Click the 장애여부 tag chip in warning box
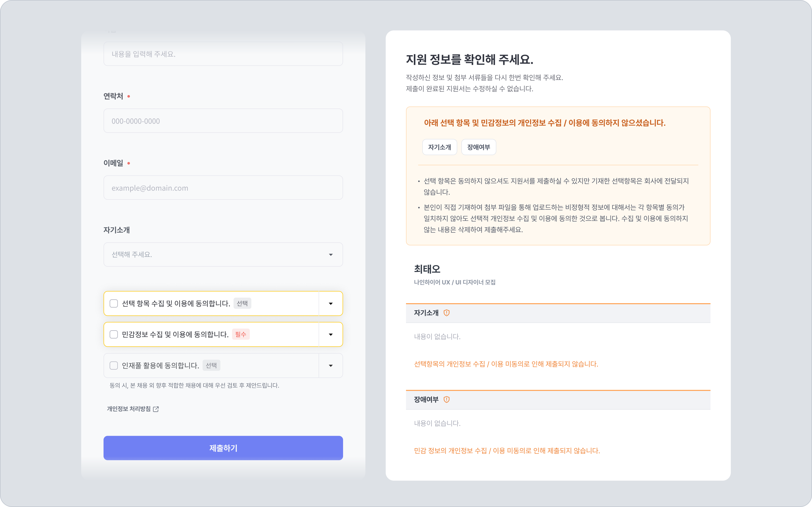This screenshot has width=812, height=507. point(479,147)
